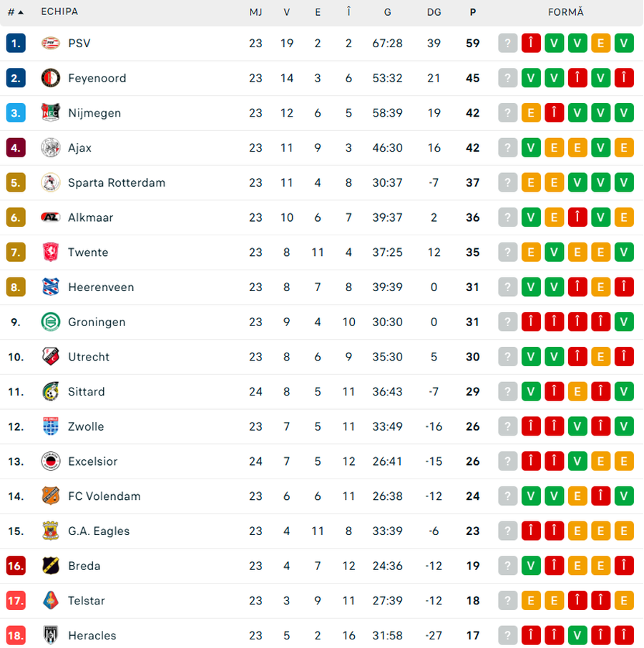644x648 pixels.
Task: Click Feyenoord's most recent red loss badge
Action: click(x=624, y=78)
